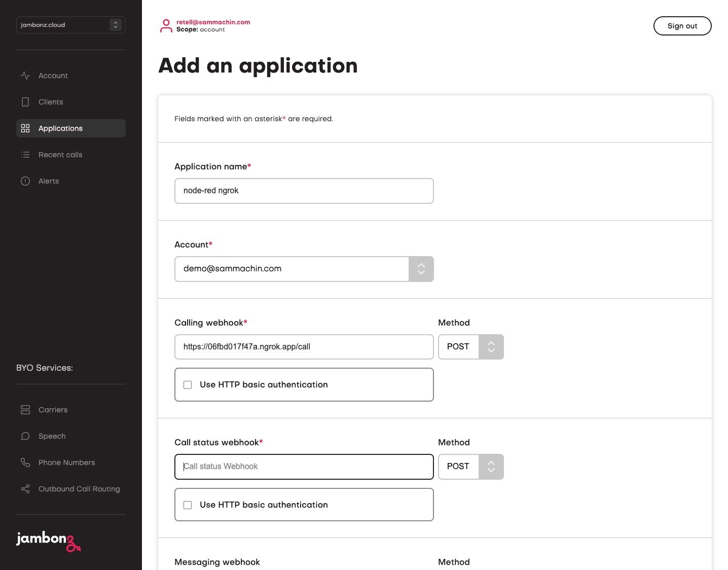This screenshot has width=728, height=570.
Task: Open the calling webhook Method dropdown
Action: [x=470, y=347]
